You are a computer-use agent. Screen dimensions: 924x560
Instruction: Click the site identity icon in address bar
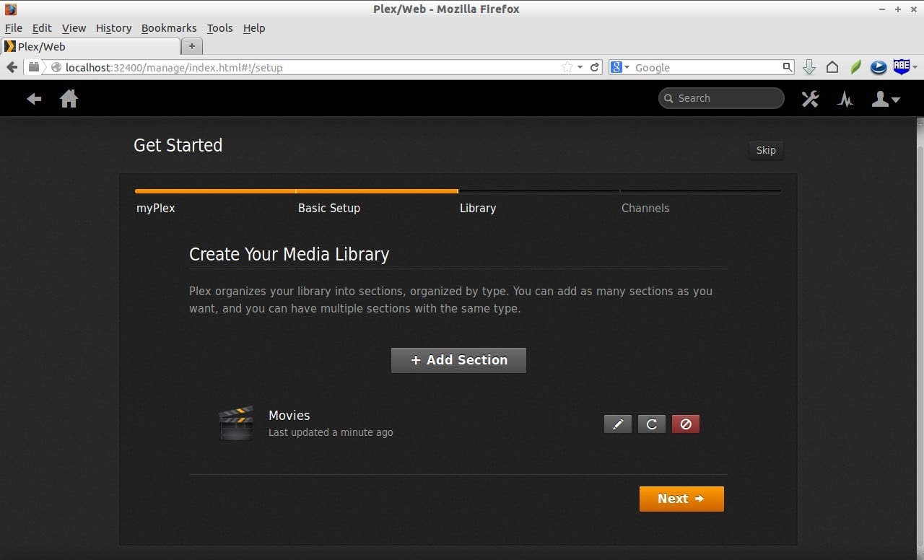pyautogui.click(x=57, y=67)
